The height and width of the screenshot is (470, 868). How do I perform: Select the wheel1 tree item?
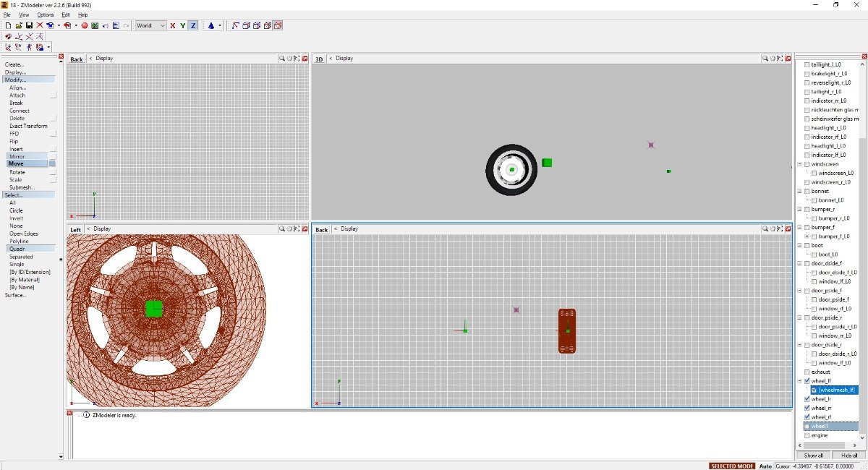pyautogui.click(x=820, y=427)
